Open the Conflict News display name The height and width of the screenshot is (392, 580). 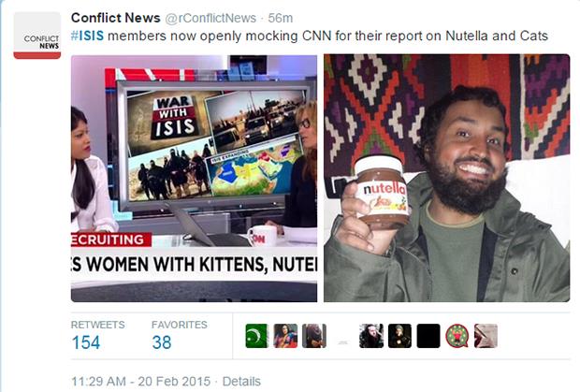click(x=115, y=18)
